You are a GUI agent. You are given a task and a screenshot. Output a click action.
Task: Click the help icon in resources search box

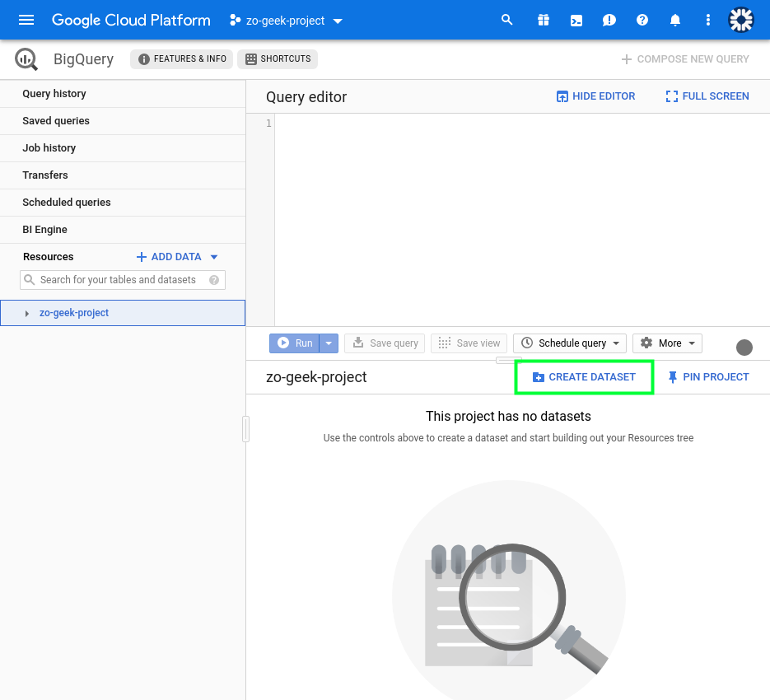214,280
